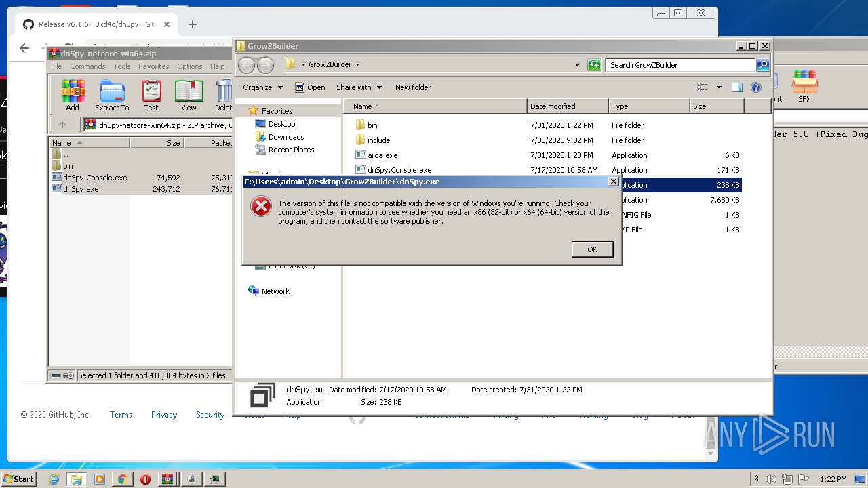Open the Organize dropdown in Explorer
The width and height of the screenshot is (868, 488).
pyautogui.click(x=262, y=87)
